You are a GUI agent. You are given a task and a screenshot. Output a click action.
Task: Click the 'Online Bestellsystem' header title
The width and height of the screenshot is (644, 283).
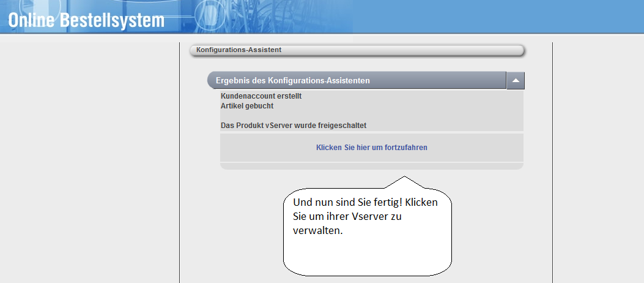point(86,20)
